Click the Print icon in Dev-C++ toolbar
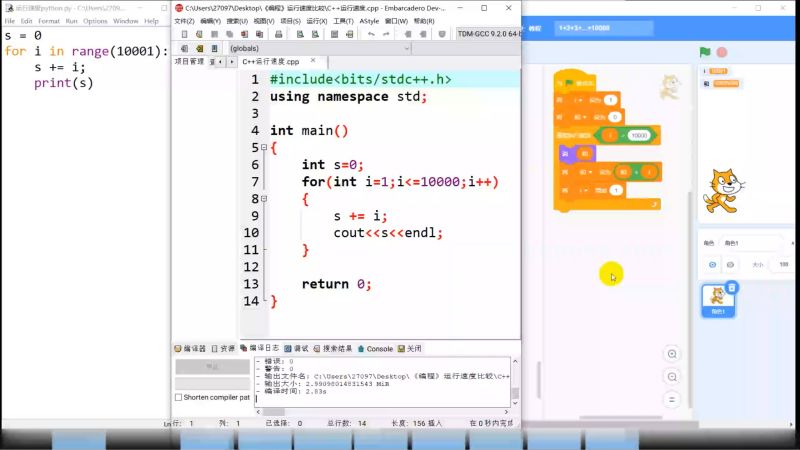 click(x=279, y=34)
